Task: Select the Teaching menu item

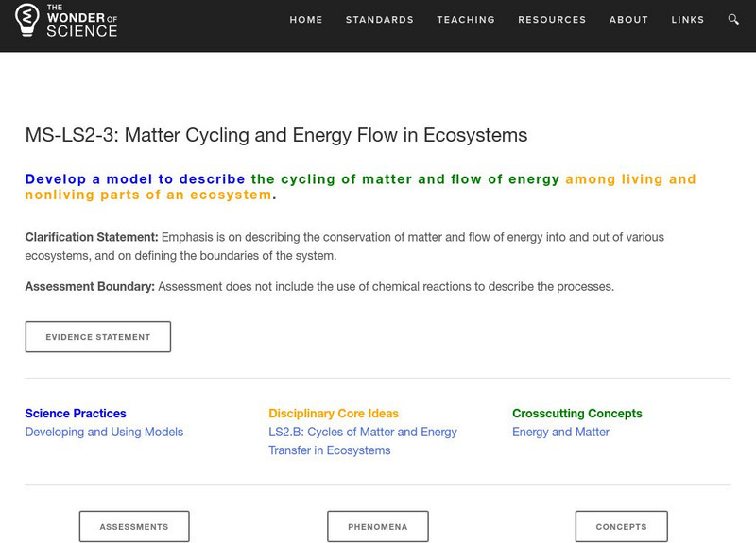Action: [x=466, y=20]
